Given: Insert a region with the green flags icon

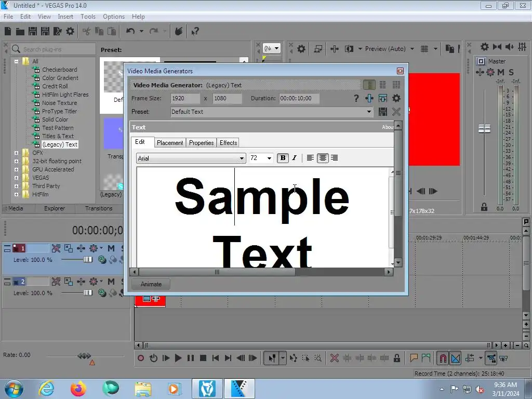Looking at the screenshot, I should (426, 357).
